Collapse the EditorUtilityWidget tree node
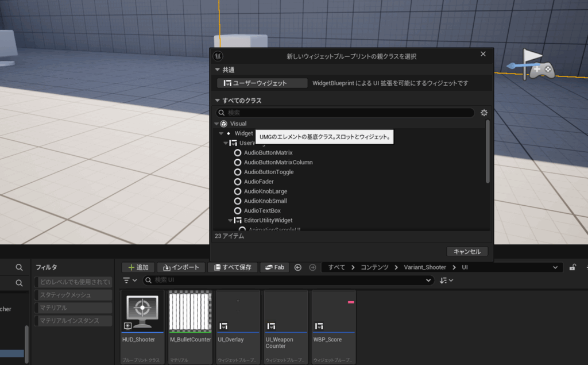588x365 pixels. click(x=230, y=220)
